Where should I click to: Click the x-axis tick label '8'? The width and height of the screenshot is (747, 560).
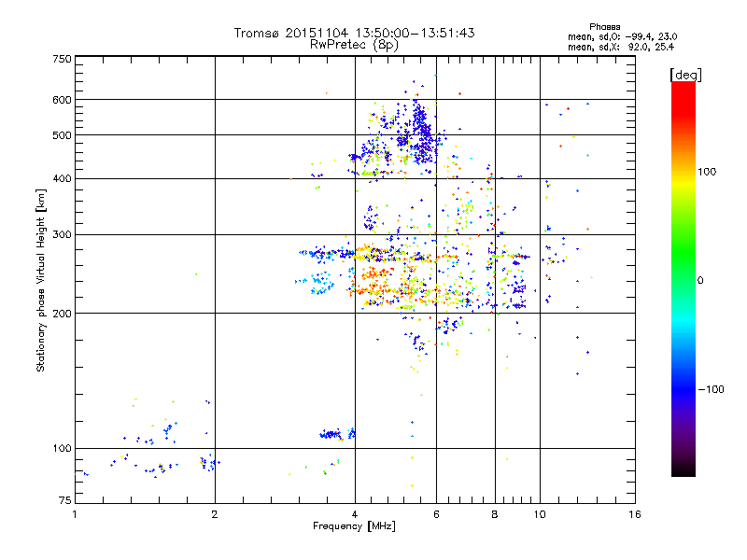[x=495, y=514]
